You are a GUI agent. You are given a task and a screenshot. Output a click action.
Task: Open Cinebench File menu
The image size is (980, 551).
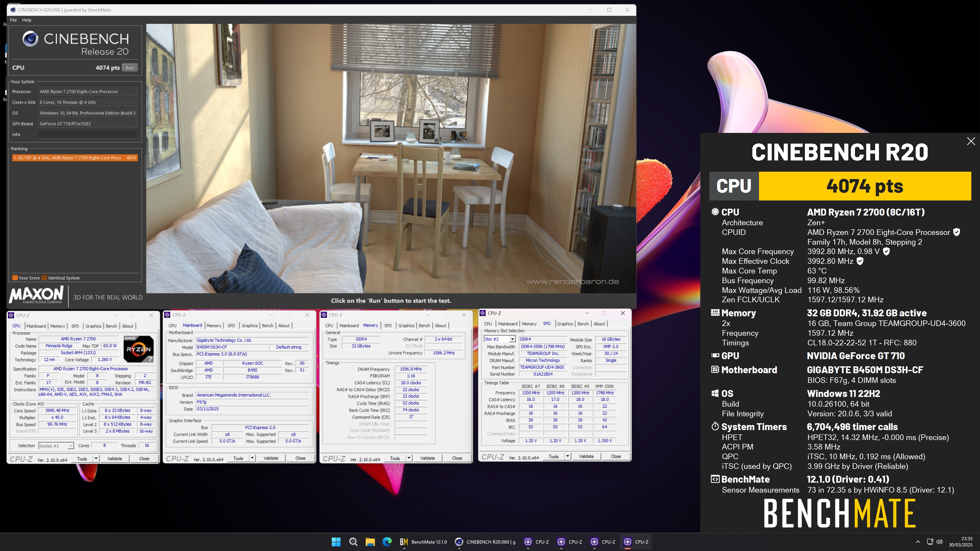coord(13,20)
